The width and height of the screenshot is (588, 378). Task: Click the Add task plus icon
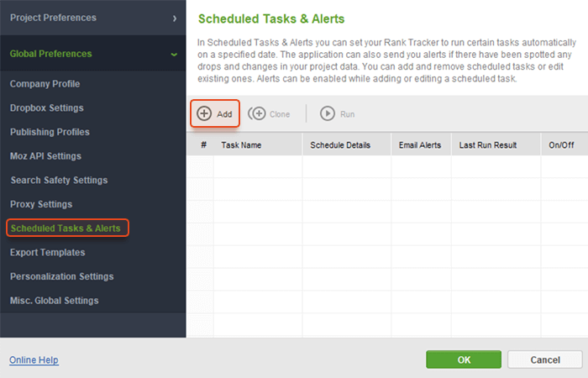click(x=204, y=113)
